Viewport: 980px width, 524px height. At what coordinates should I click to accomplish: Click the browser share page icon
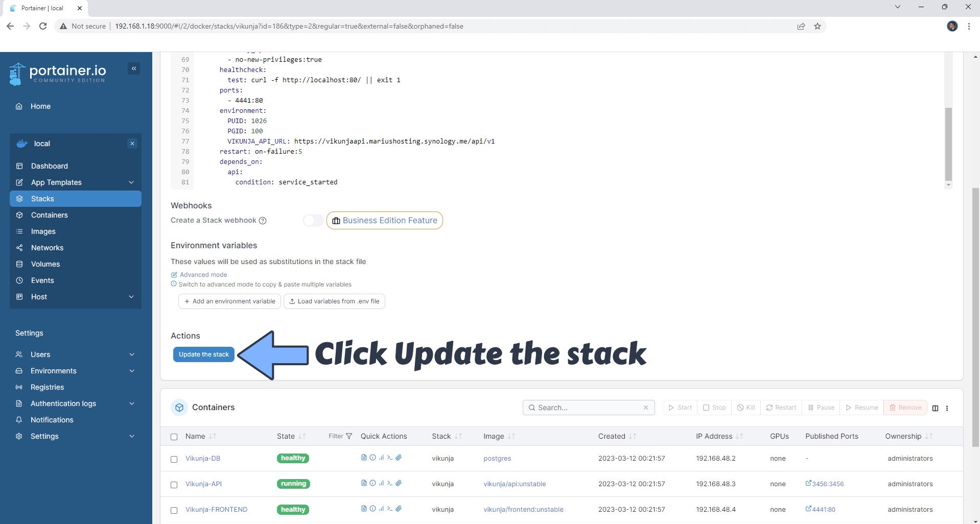801,26
